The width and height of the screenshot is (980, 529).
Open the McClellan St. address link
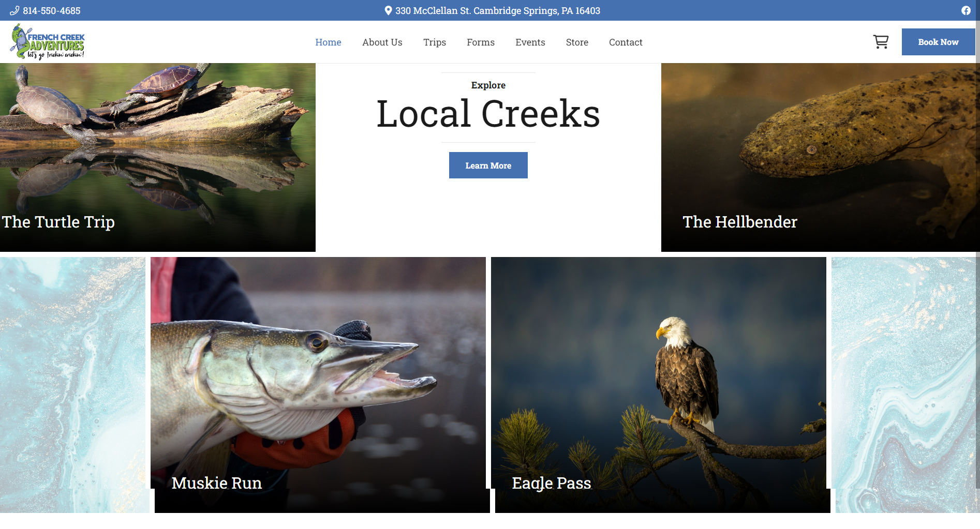pos(497,10)
